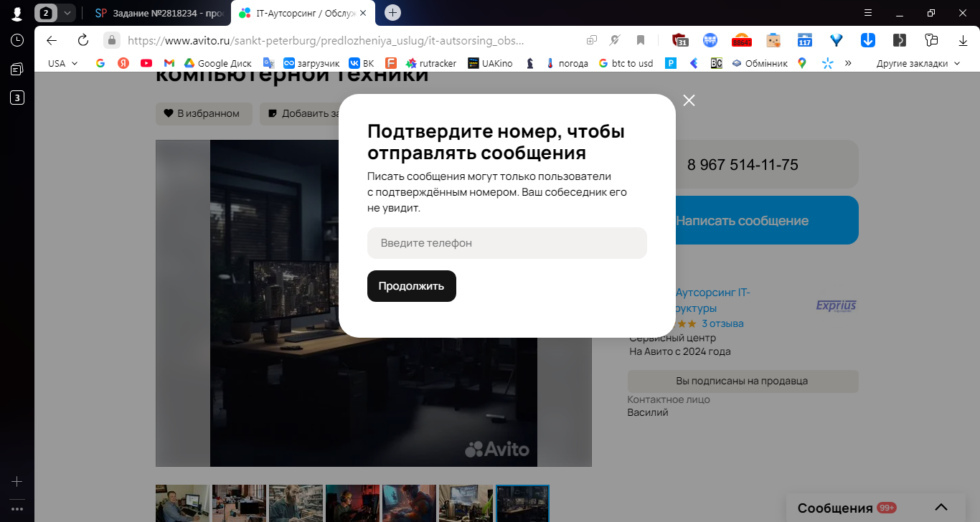The width and height of the screenshot is (980, 522).
Task: Click the blue down-arrow extension icon
Action: [867, 40]
